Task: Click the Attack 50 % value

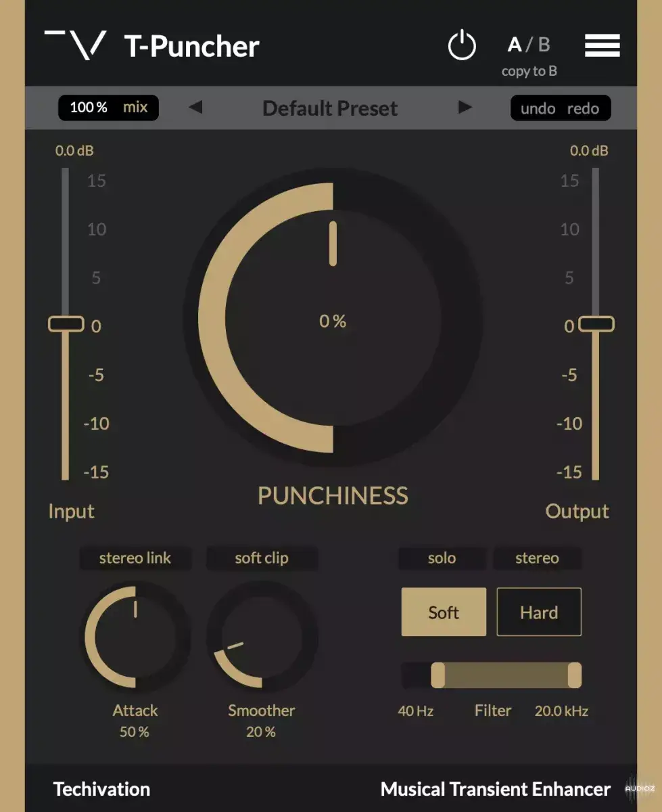Action: click(135, 731)
